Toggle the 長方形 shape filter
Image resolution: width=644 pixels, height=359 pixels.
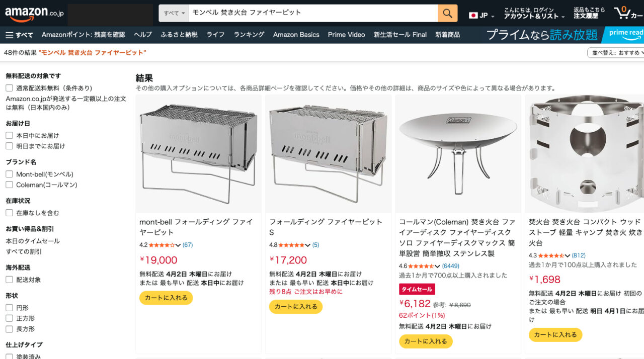click(x=9, y=329)
